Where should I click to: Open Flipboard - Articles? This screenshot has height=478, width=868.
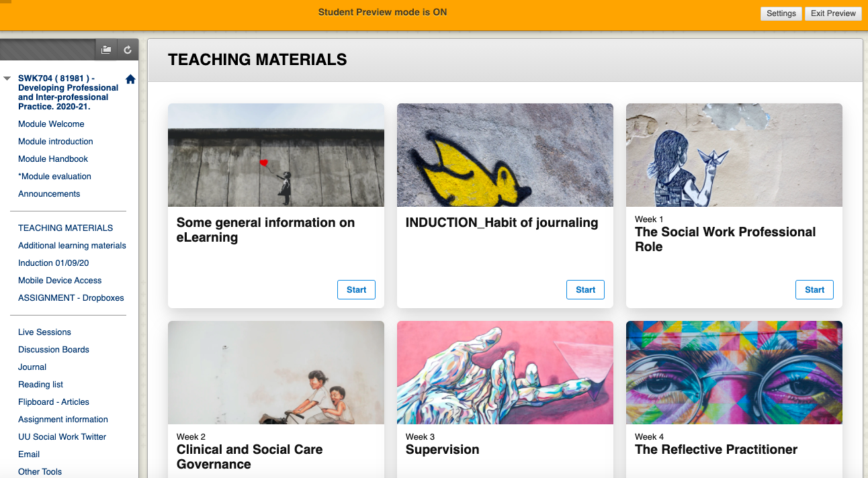pyautogui.click(x=54, y=402)
